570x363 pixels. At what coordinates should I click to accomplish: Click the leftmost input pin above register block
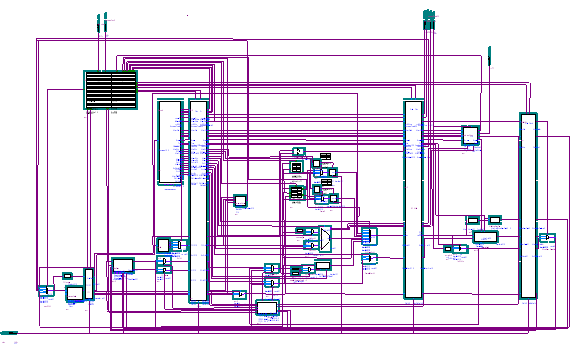(x=98, y=23)
